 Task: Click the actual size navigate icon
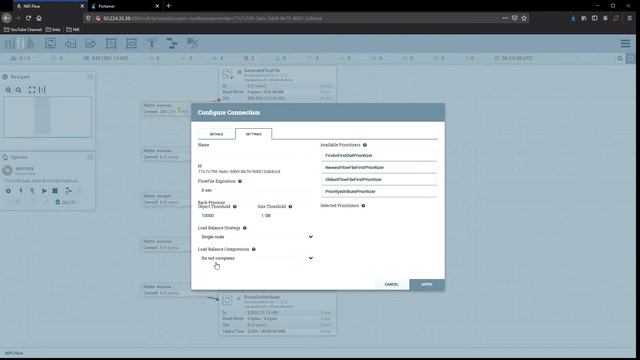(x=42, y=90)
